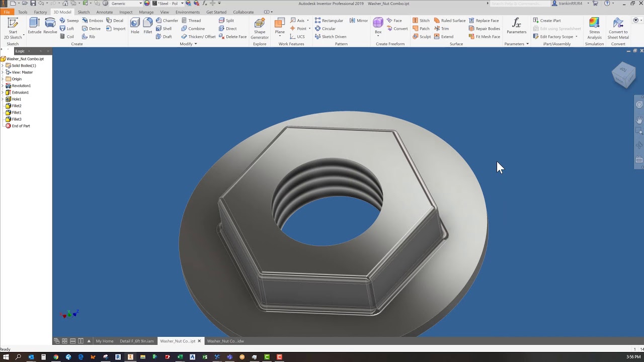This screenshot has height=362, width=644.
Task: Open the Shape Generator
Action: click(260, 28)
